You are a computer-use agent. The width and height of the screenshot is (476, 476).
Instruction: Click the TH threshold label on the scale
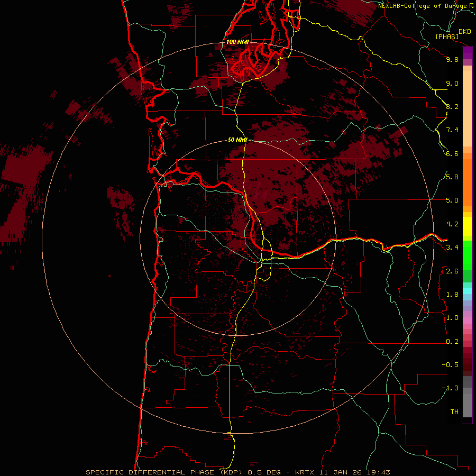pos(454,412)
